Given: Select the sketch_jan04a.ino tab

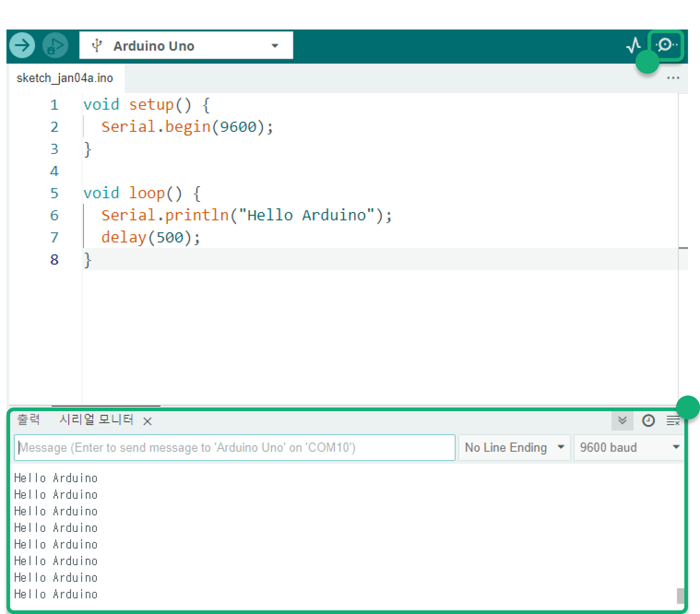Looking at the screenshot, I should 65,78.
